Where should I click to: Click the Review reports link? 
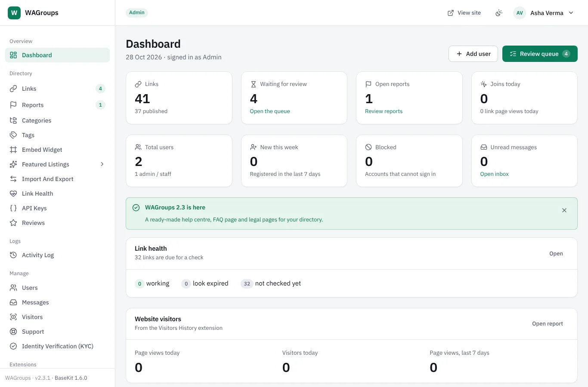tap(384, 111)
